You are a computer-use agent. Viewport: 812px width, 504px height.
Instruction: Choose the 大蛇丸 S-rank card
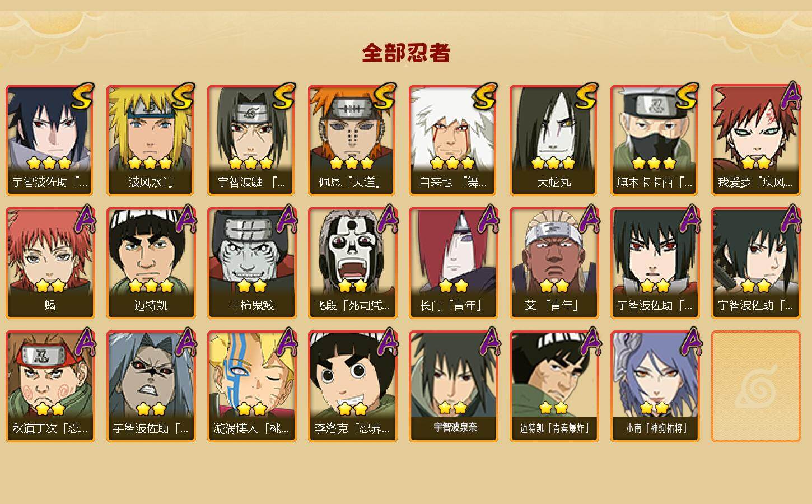pyautogui.click(x=554, y=140)
